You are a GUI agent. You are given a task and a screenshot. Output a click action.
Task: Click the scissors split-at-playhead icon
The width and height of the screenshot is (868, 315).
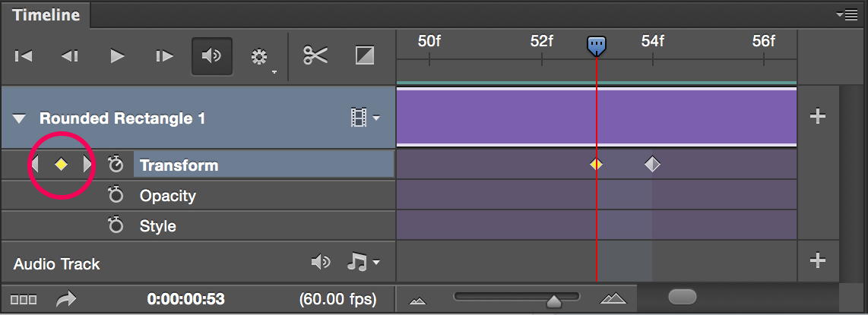click(x=315, y=55)
